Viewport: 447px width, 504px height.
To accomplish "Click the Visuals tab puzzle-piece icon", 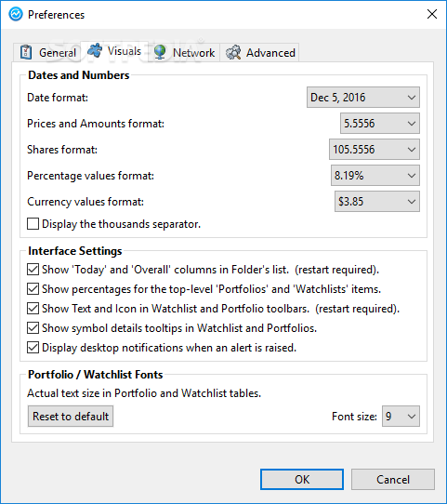I will pos(95,51).
